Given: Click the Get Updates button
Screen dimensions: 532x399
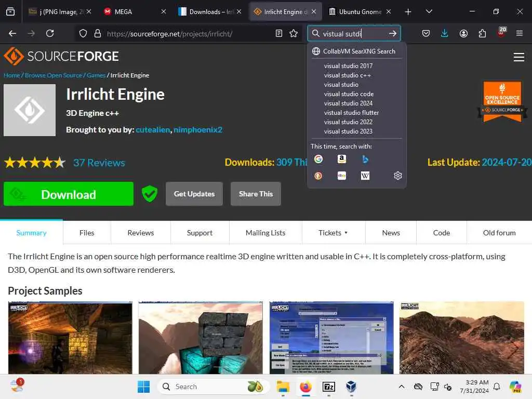Looking at the screenshot, I should [194, 194].
